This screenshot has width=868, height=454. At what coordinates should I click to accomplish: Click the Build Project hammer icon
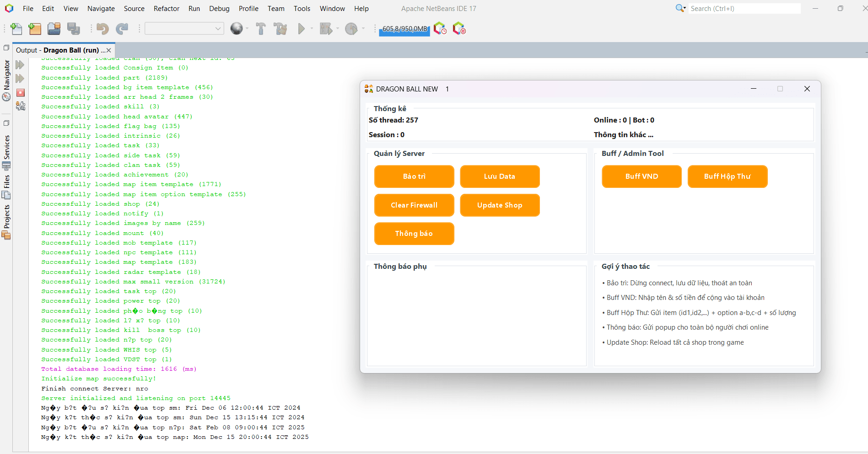click(261, 29)
